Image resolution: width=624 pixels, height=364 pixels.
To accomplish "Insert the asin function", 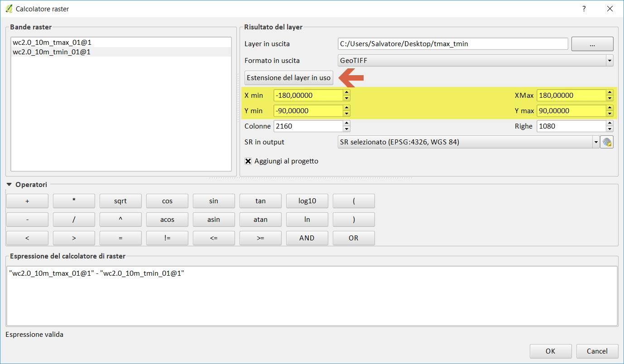I will coord(214,220).
